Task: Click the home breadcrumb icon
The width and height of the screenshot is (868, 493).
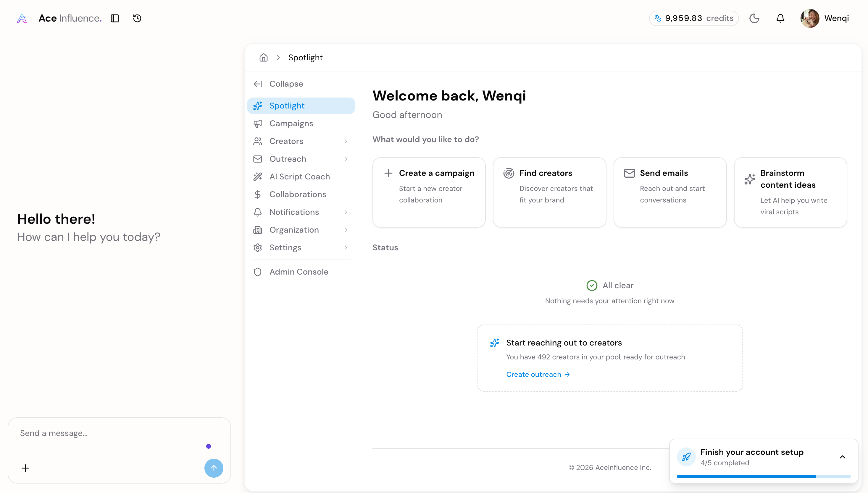Action: click(263, 58)
